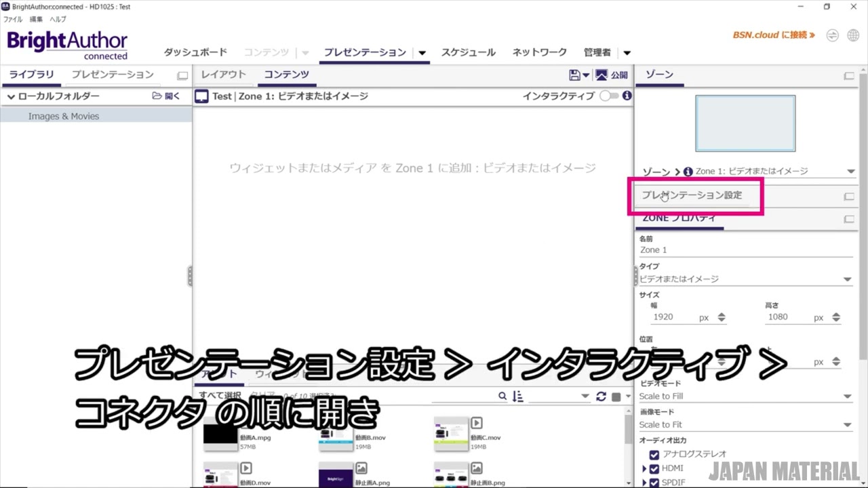Image resolution: width=868 pixels, height=488 pixels.
Task: Uncheck the HDMI audio checkbox
Action: pos(654,469)
